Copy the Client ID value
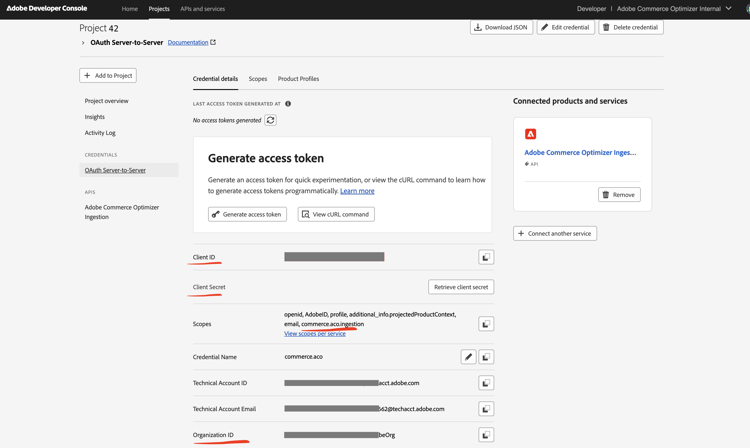 click(486, 257)
